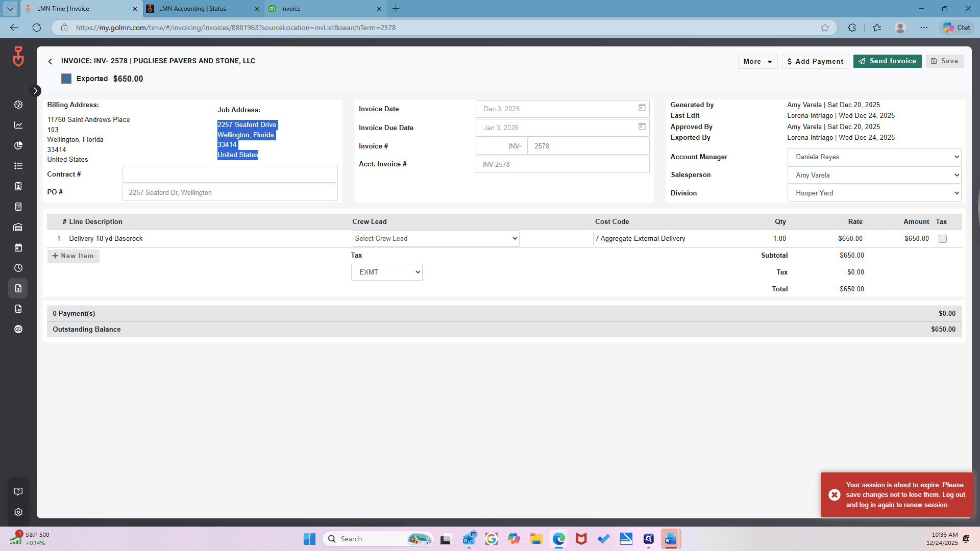The height and width of the screenshot is (551, 980).
Task: Click Add Payment button
Action: (x=815, y=61)
